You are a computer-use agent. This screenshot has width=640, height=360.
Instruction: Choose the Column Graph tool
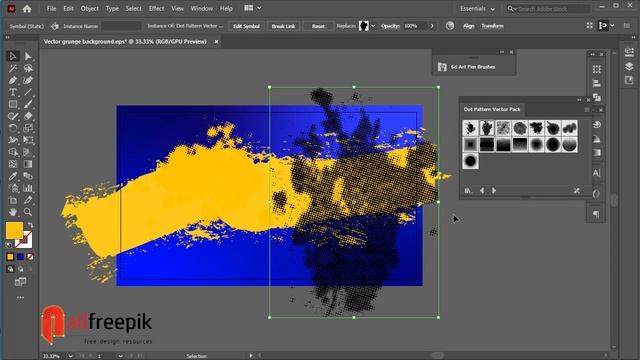[x=28, y=188]
